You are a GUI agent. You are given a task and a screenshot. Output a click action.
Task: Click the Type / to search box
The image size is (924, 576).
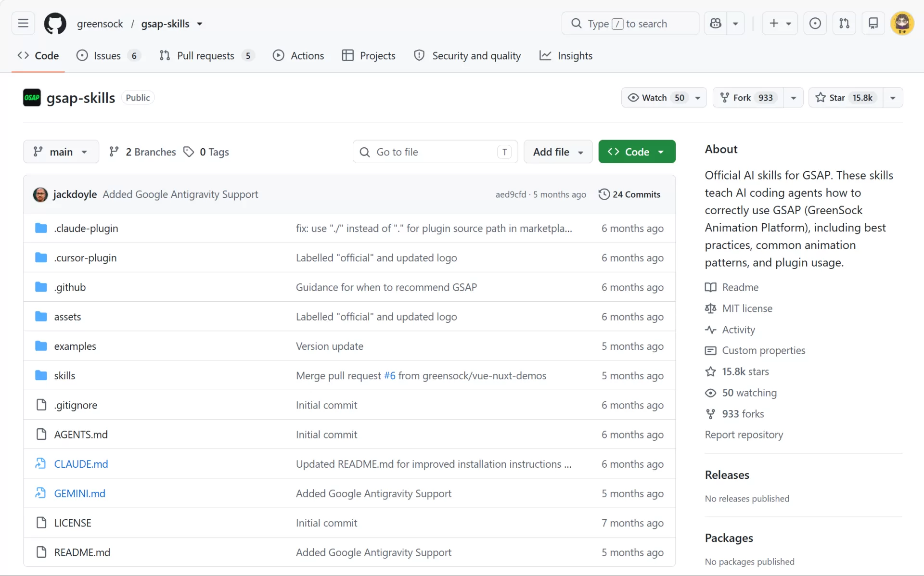[x=630, y=23]
